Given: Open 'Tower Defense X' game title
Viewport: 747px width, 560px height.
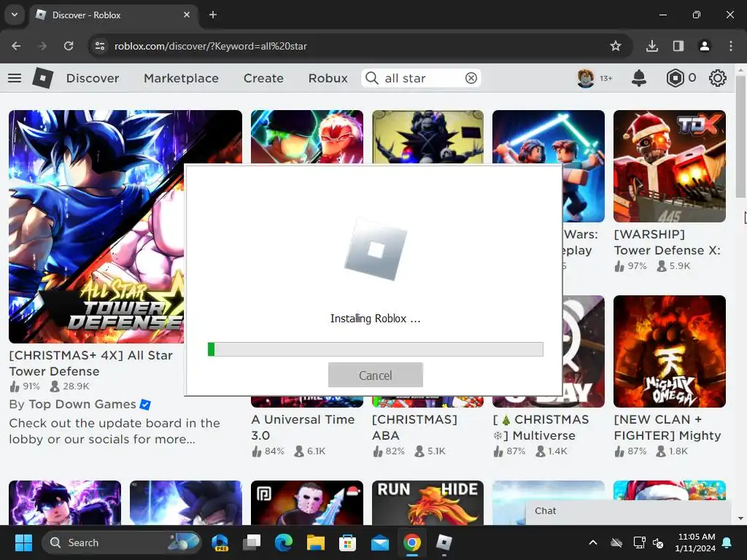Looking at the screenshot, I should [x=667, y=242].
